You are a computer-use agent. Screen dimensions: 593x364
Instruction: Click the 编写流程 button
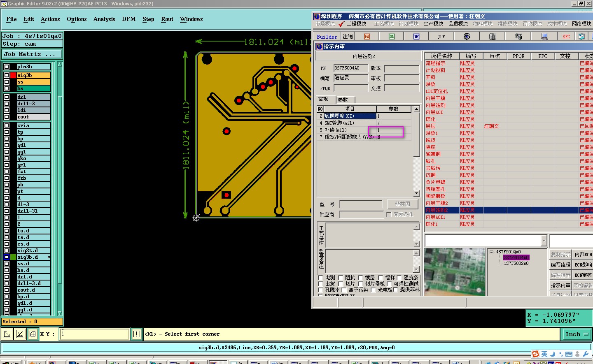point(560,265)
